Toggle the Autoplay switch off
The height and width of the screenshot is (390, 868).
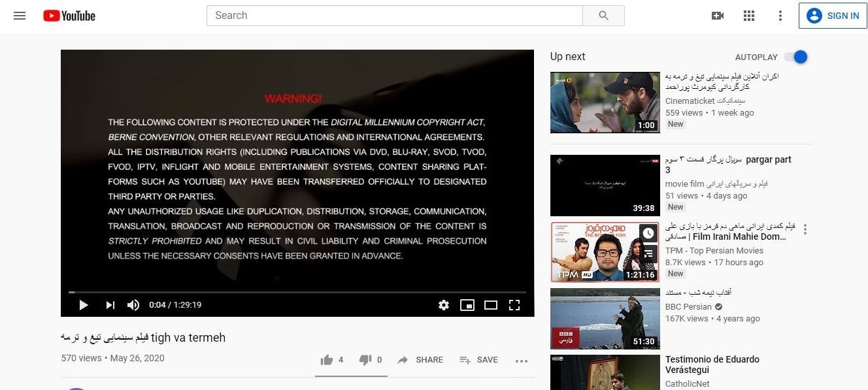797,57
